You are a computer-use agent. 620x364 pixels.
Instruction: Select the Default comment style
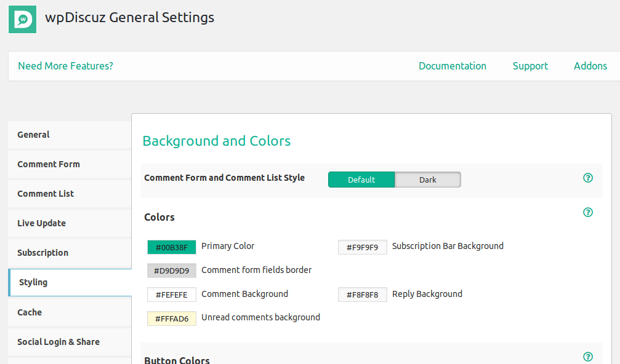(361, 180)
